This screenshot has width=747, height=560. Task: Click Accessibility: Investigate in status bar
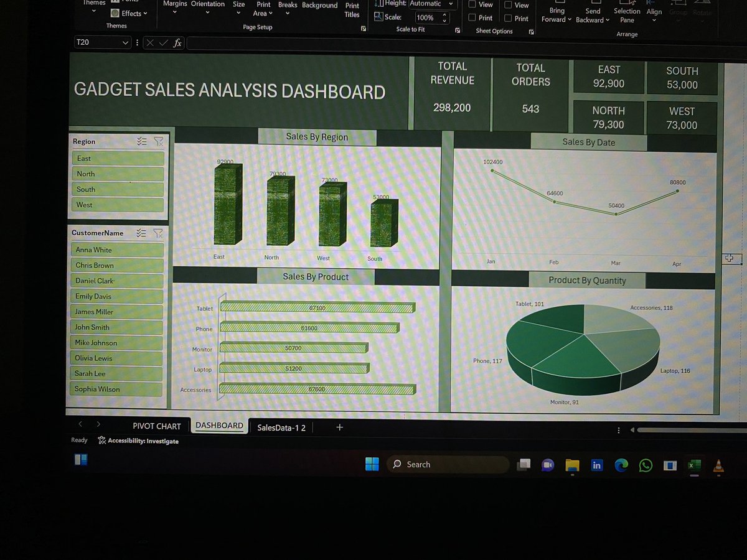[x=138, y=441]
